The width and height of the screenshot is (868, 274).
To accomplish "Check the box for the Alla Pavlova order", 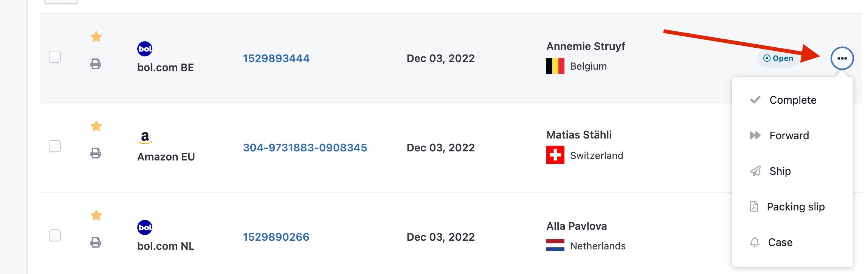I will coord(55,235).
